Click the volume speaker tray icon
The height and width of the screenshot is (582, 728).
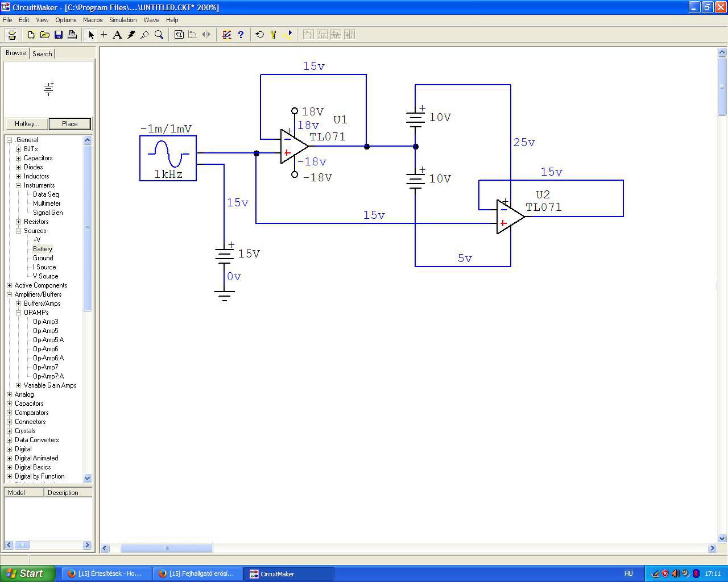tap(675, 573)
